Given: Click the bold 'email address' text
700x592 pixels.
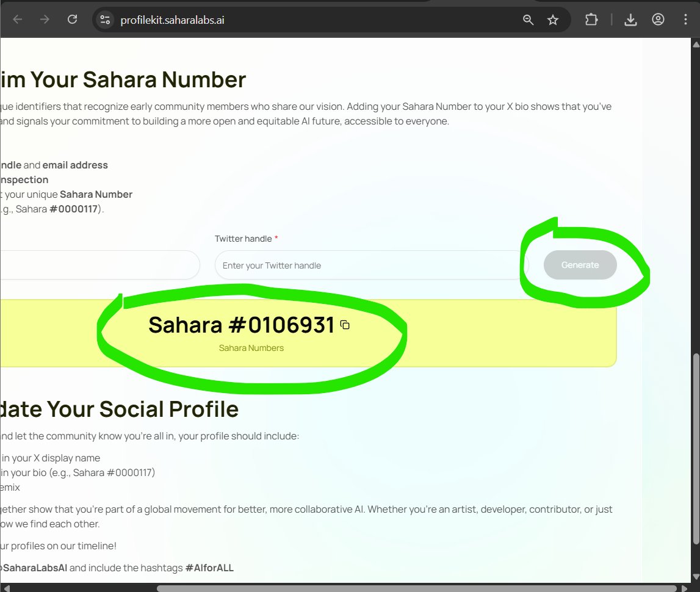Looking at the screenshot, I should 75,165.
